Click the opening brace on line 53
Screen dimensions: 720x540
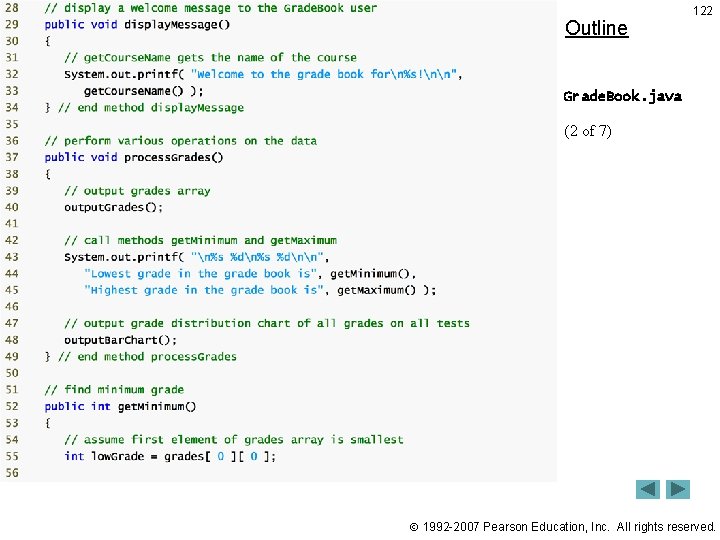point(47,423)
